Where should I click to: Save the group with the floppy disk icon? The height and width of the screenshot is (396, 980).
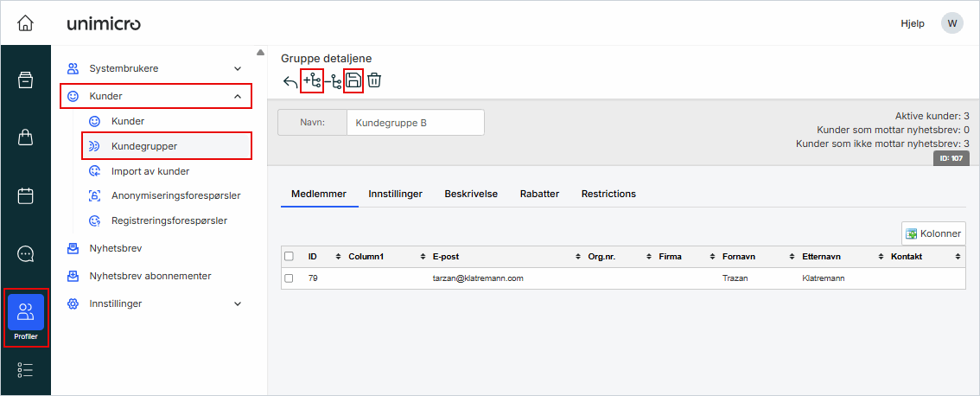[353, 81]
